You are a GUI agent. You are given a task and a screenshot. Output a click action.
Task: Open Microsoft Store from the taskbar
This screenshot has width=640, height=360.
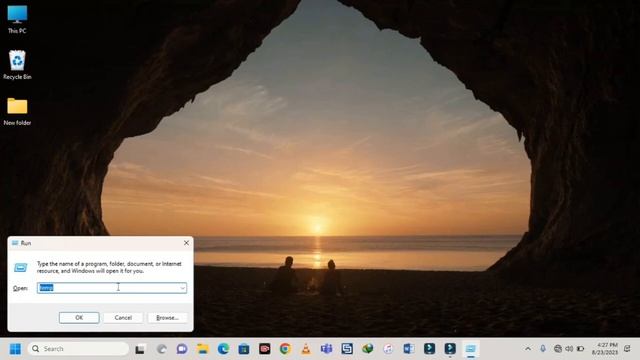click(244, 349)
